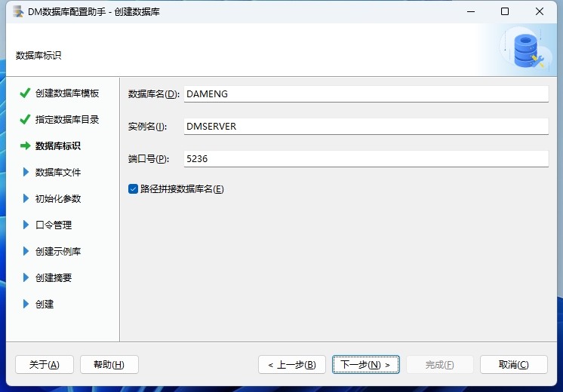Click blue triangle beside 口令管理
This screenshot has width=563, height=392.
point(26,225)
